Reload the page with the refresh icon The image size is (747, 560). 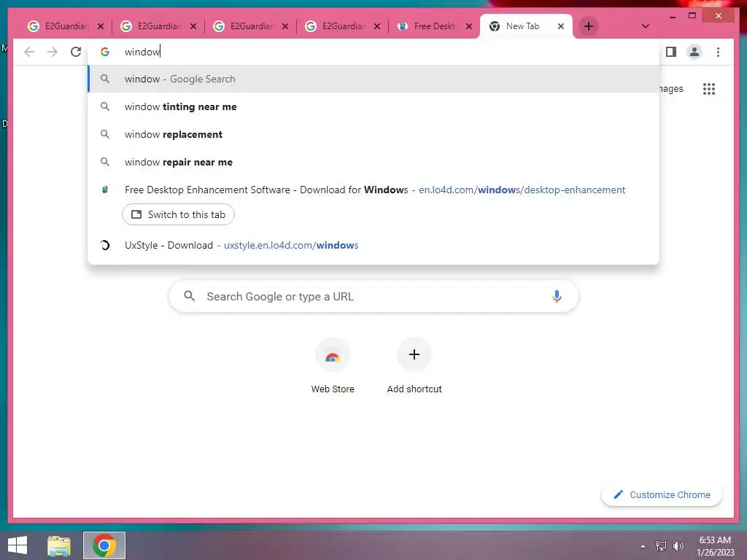(76, 52)
